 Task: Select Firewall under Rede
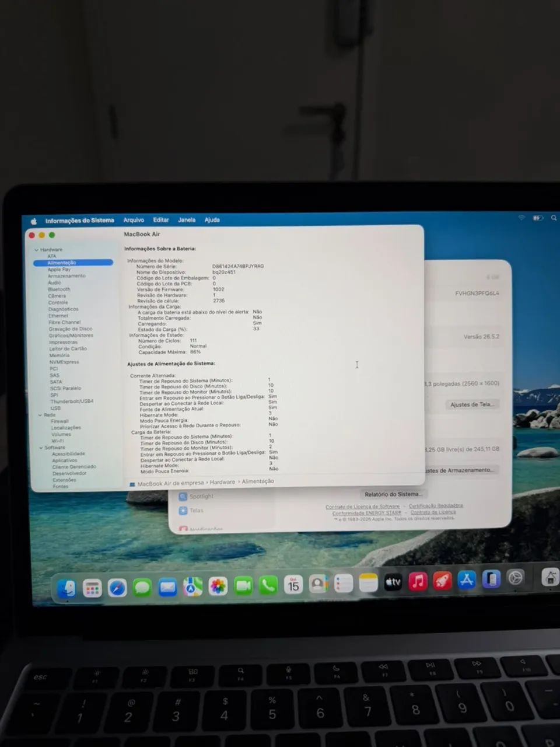[x=60, y=421]
